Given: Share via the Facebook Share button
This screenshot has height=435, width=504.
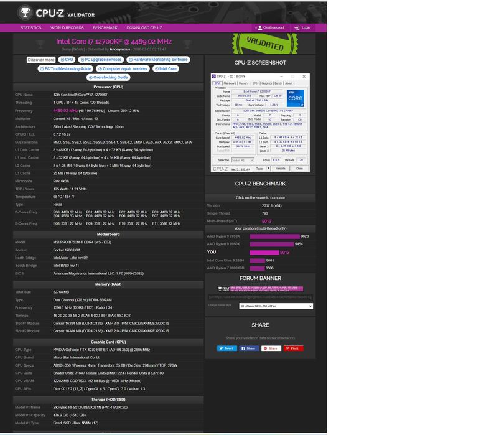Looking at the screenshot, I should click(249, 348).
